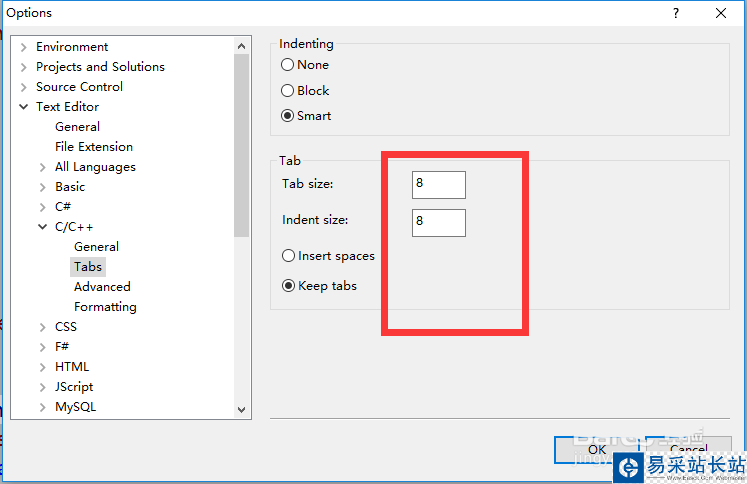The image size is (747, 484).
Task: Select the None indenting option
Action: pos(288,65)
